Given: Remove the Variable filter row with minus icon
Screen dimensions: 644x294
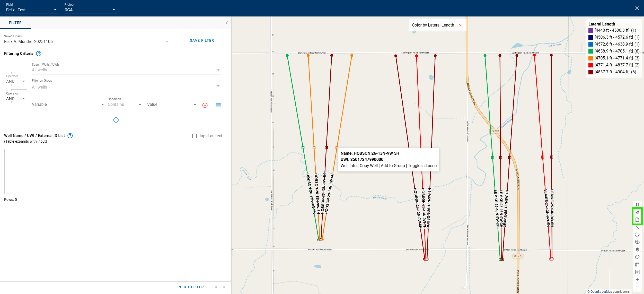Looking at the screenshot, I should pos(205,105).
